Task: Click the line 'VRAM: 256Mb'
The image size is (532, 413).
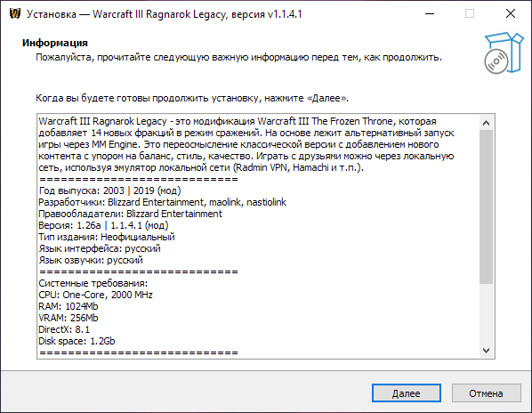Action: [69, 318]
